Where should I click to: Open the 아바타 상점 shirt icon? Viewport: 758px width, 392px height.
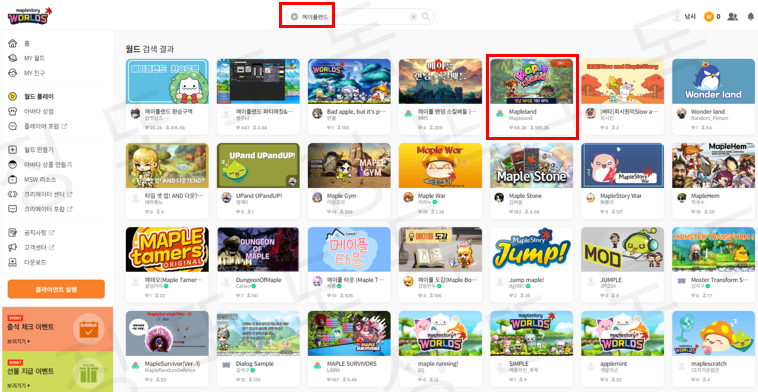click(x=13, y=111)
